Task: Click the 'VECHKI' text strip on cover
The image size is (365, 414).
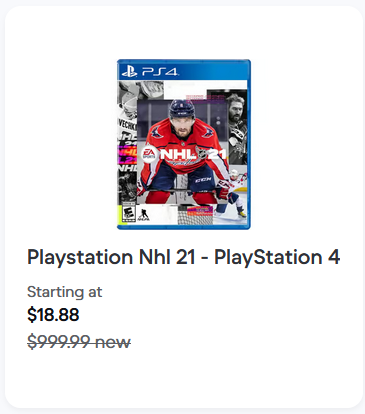Action: point(127,125)
